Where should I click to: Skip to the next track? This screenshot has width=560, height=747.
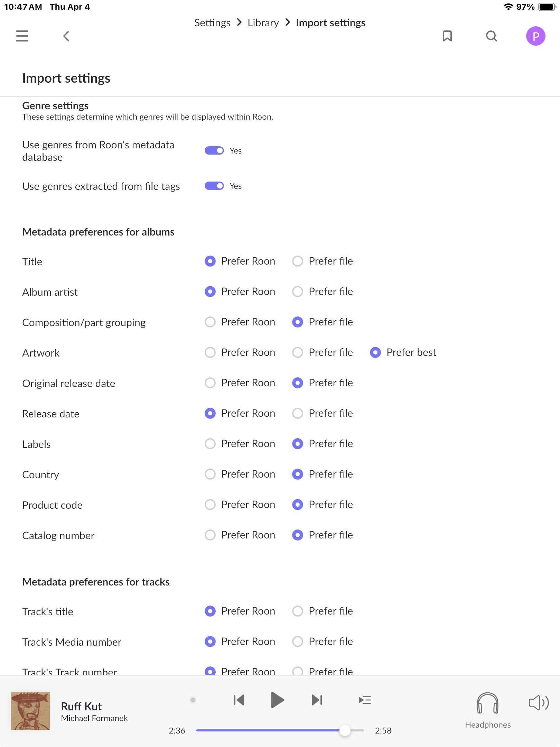point(317,700)
